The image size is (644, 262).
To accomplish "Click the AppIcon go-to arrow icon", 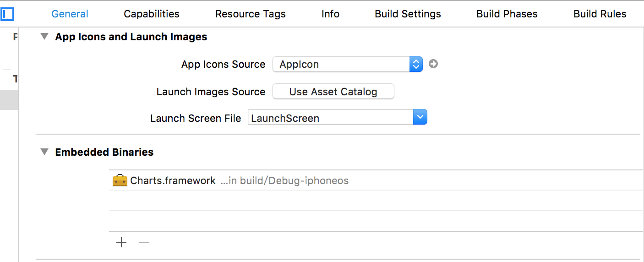I will click(433, 64).
